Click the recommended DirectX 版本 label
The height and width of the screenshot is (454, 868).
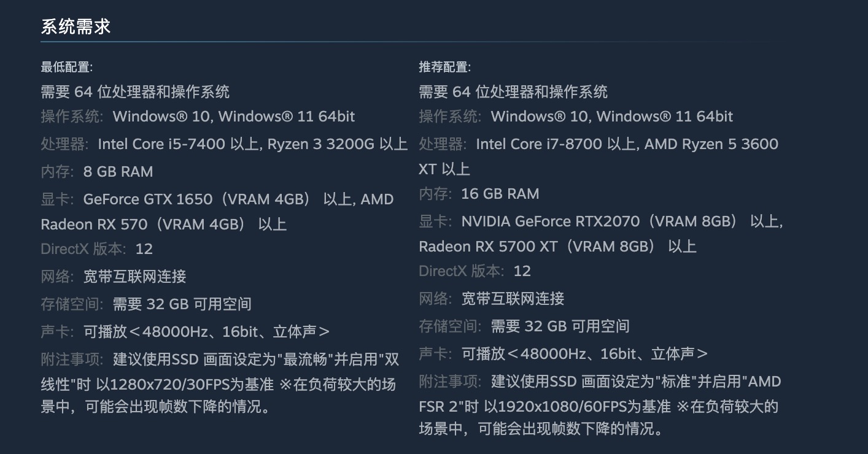[462, 271]
